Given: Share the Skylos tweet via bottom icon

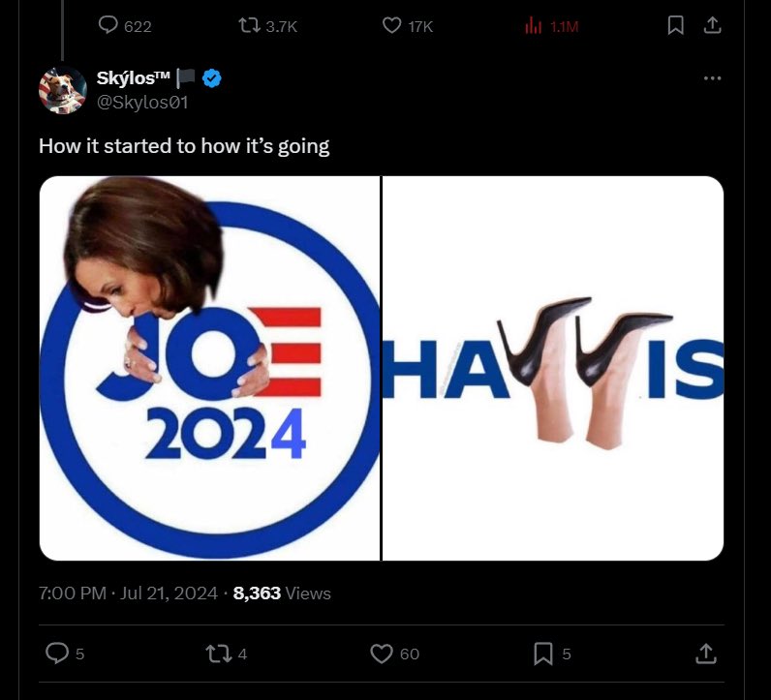Looking at the screenshot, I should click(705, 654).
